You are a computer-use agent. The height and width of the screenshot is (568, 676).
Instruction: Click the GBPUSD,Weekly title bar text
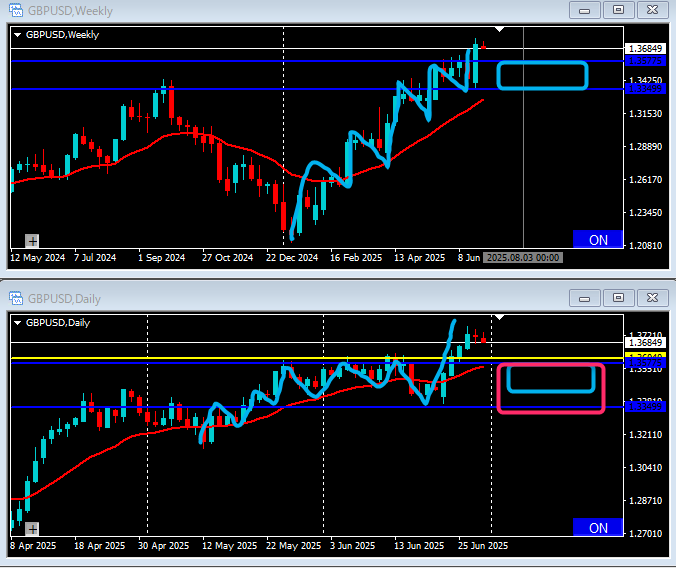(70, 11)
